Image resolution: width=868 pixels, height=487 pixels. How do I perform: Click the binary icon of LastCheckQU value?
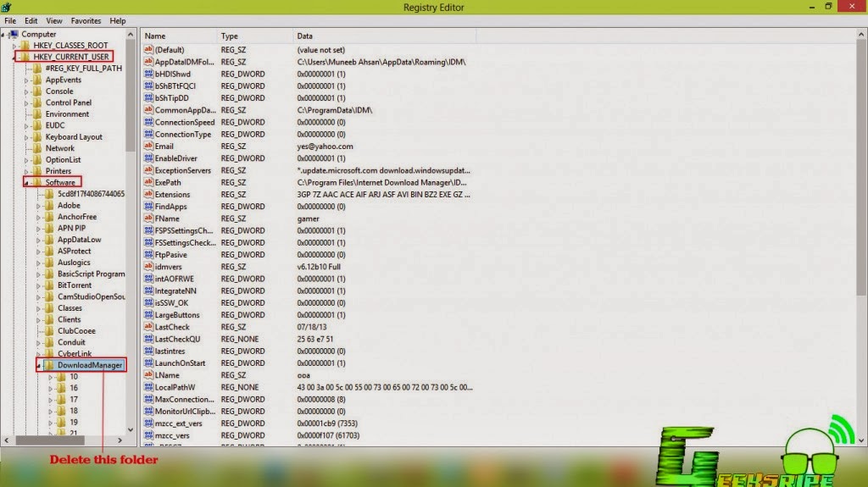(x=148, y=339)
